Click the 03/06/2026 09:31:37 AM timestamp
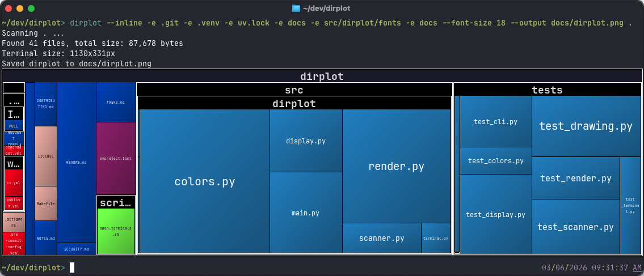The width and height of the screenshot is (644, 276). pos(591,268)
